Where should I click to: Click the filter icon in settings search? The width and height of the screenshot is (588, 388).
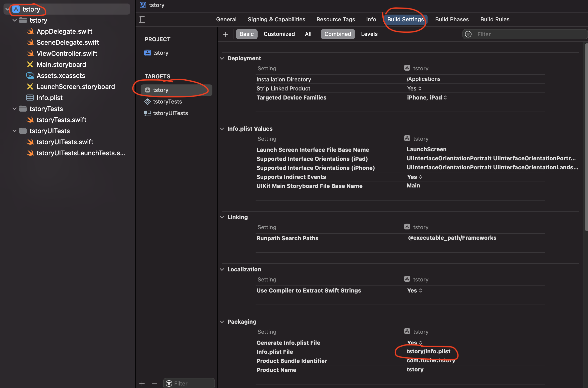[x=468, y=34]
